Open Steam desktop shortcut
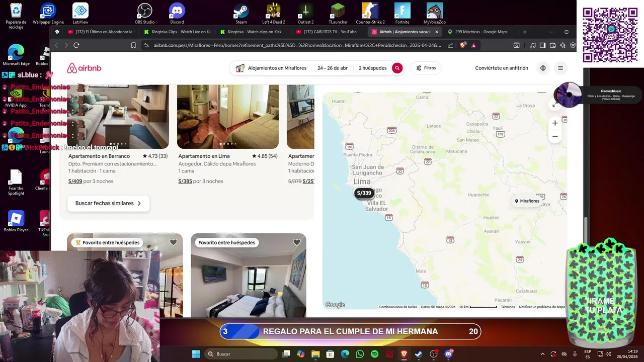The height and width of the screenshot is (362, 644). [241, 14]
